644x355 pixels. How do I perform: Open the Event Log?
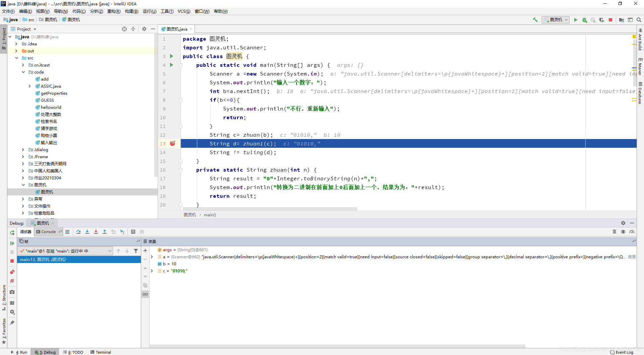tap(622, 352)
